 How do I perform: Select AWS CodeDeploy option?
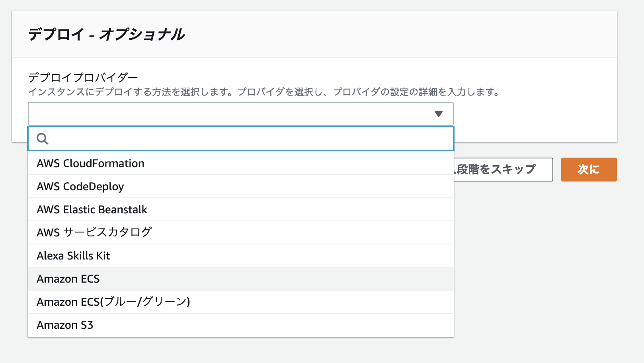coord(241,186)
